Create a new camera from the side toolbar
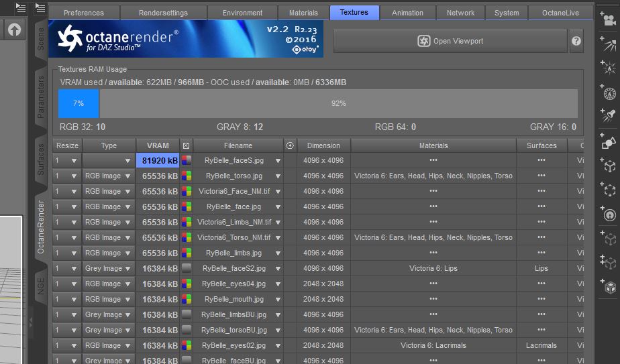Screen dimensions: 620x364 click(x=608, y=19)
